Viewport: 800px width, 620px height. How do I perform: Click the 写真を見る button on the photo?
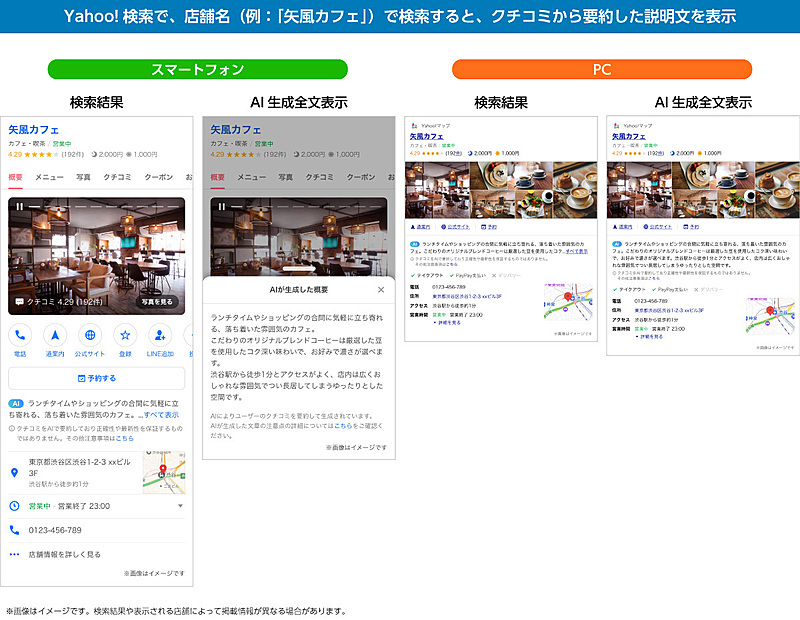click(x=157, y=302)
